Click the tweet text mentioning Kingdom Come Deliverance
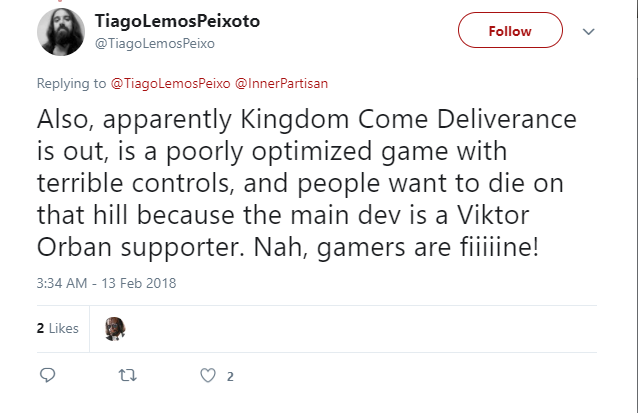Image resolution: width=638 pixels, height=413 pixels. pyautogui.click(x=307, y=183)
